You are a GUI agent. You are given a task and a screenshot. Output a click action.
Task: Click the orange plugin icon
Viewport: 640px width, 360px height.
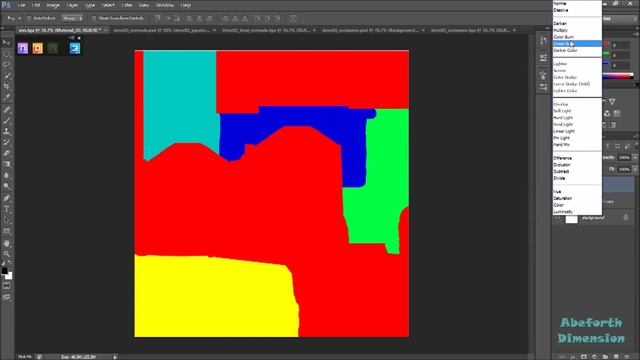(x=38, y=48)
